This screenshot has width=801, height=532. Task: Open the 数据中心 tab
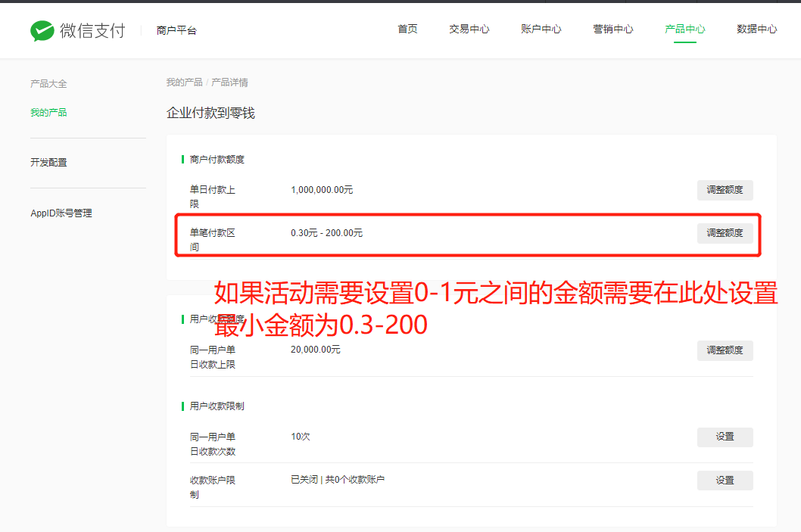757,29
